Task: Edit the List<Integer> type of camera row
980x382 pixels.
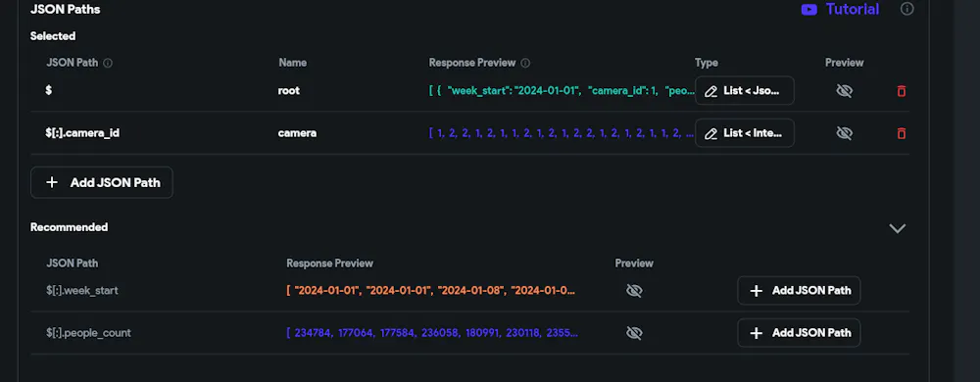Action: pyautogui.click(x=745, y=133)
